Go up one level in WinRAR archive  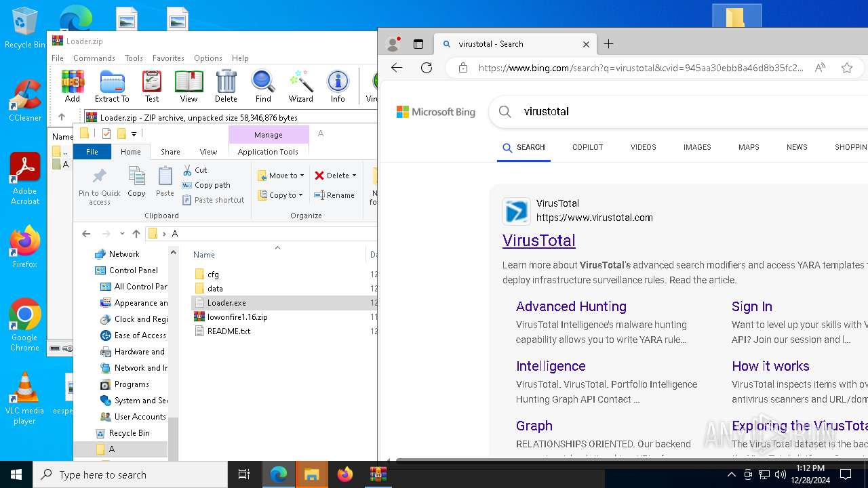(62, 117)
